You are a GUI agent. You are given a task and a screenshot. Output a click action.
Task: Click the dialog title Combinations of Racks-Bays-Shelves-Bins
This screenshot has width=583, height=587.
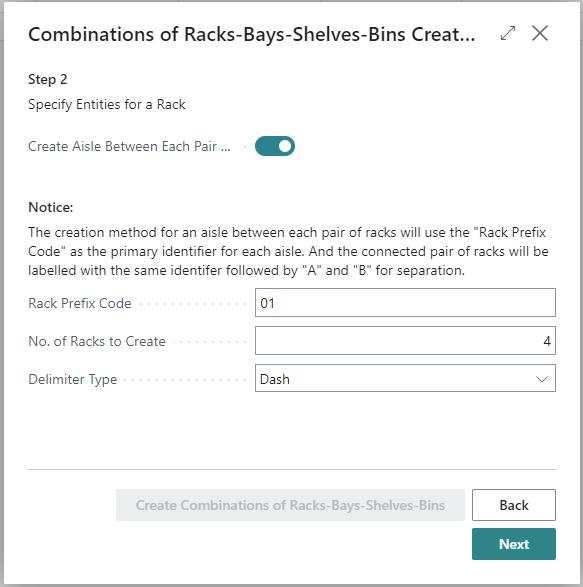[x=252, y=34]
